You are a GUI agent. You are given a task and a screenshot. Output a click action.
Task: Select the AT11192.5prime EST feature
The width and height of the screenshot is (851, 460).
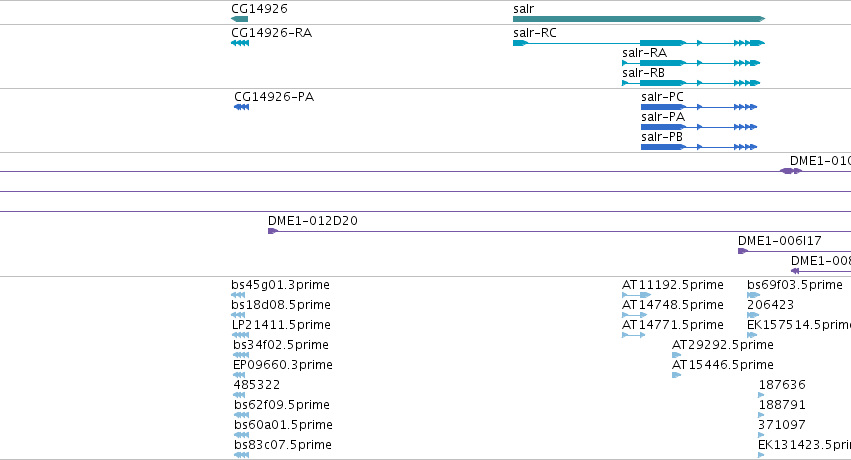636,295
